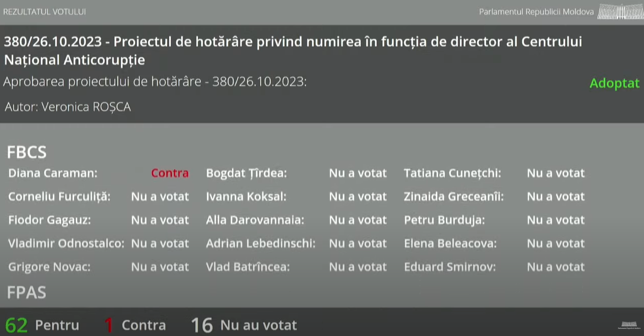Click the 62 Pentru vote counter

pos(42,325)
